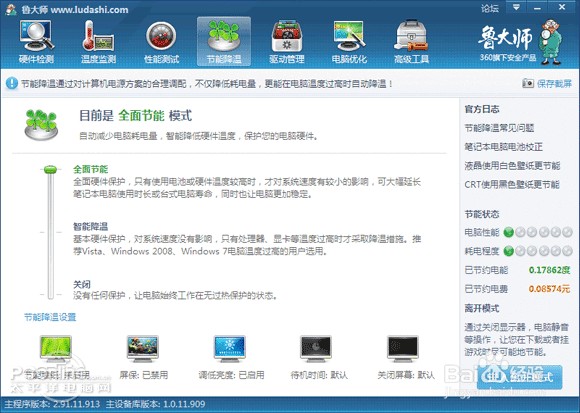Minimize the 鲁大师 window

click(537, 7)
